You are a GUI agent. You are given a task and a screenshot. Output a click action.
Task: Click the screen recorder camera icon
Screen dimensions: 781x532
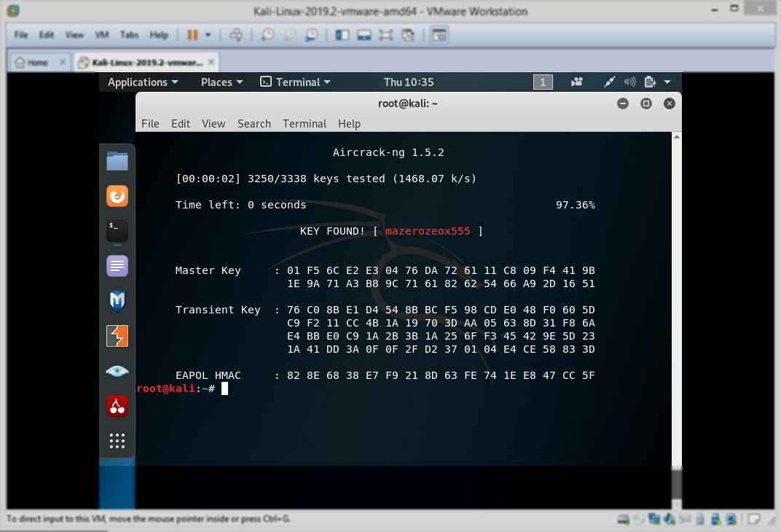577,82
